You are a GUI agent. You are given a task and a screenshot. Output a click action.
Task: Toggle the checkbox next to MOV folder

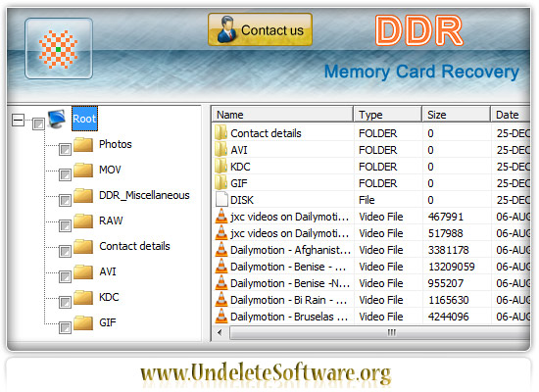coord(65,175)
